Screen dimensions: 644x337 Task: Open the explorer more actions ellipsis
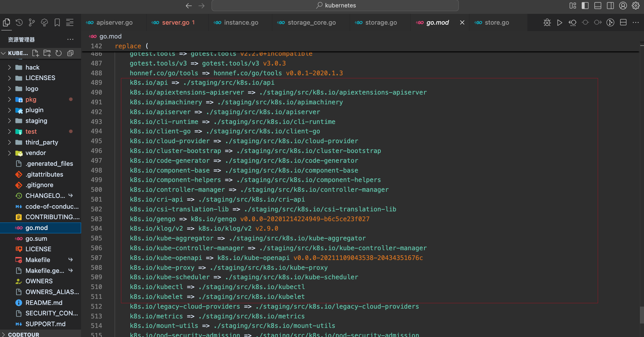70,40
